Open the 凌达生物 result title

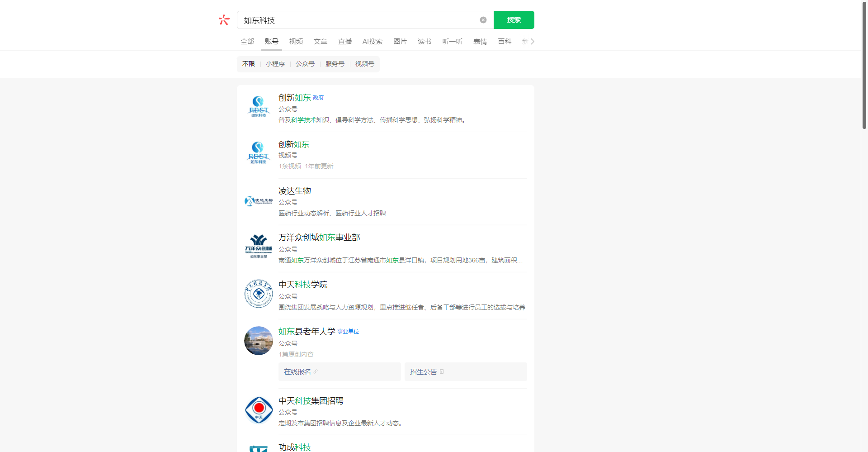click(x=295, y=191)
